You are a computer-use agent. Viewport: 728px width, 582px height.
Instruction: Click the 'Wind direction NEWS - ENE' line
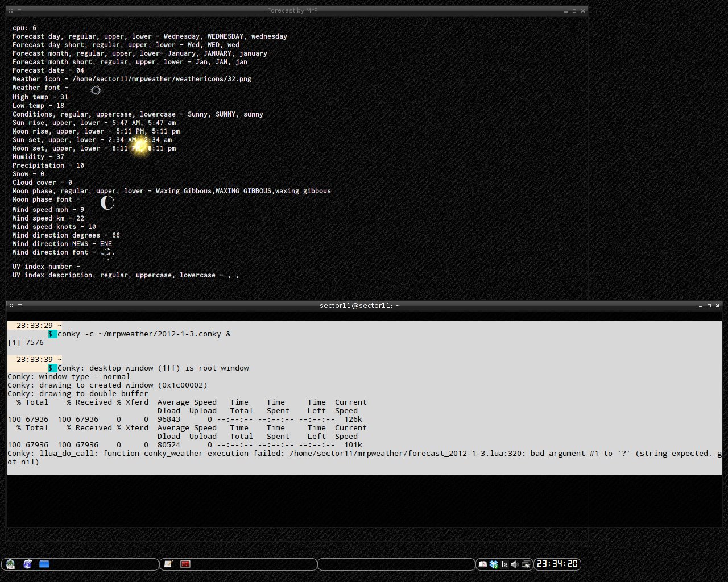coord(62,244)
